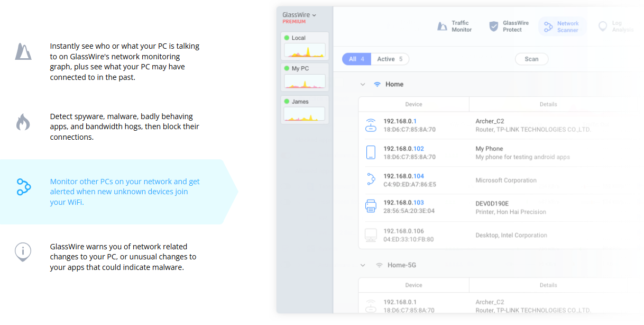
Task: Click the Microsoft Corporation details text
Action: (506, 180)
